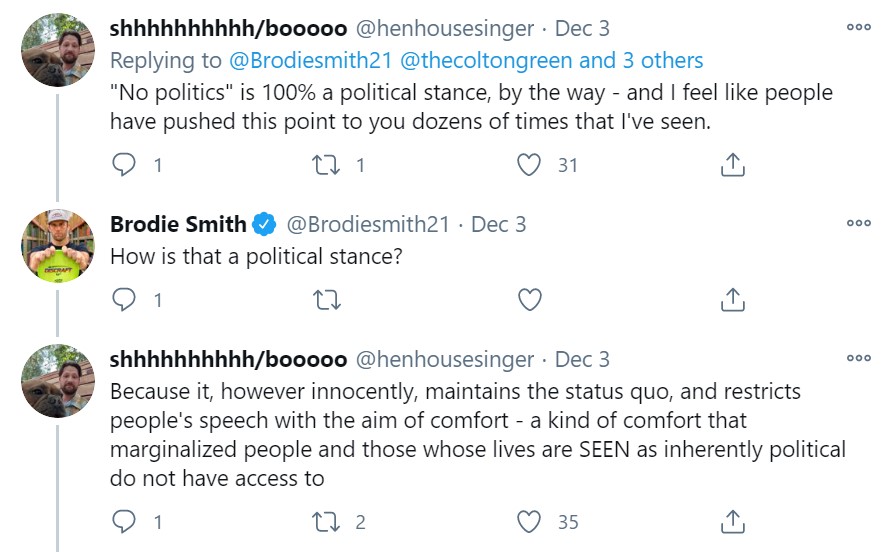The height and width of the screenshot is (552, 895).
Task: Retweet Brodie Smith's question tweet
Action: coord(327,299)
